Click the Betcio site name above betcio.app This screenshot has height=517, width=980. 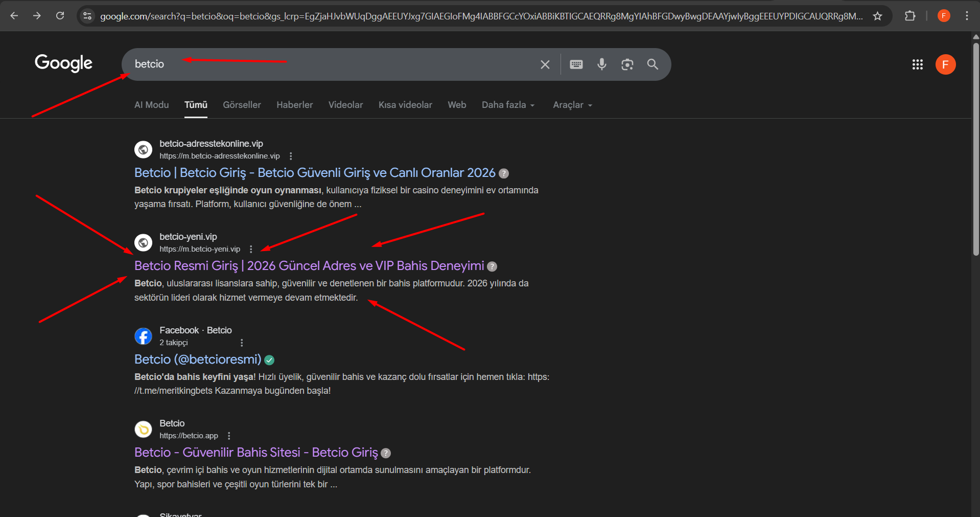click(x=172, y=423)
